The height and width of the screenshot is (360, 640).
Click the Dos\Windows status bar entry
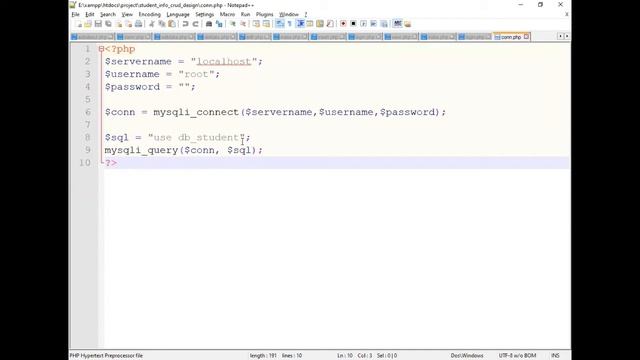click(x=467, y=356)
